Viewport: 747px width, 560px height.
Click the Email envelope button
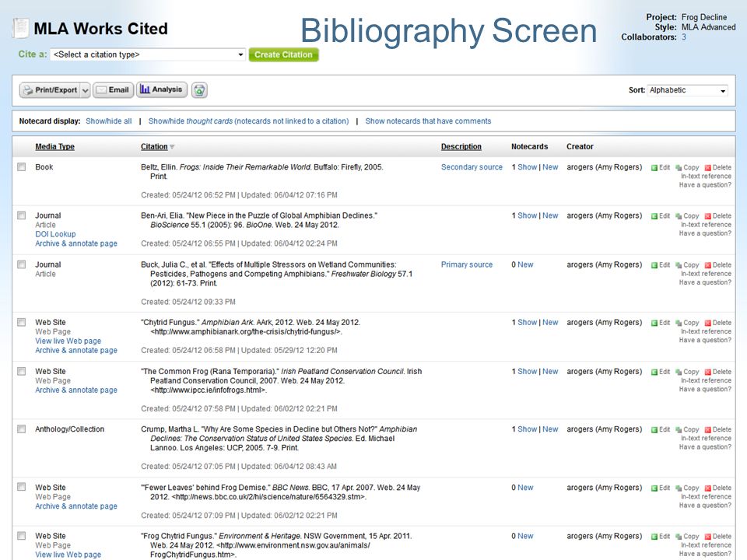pos(114,90)
